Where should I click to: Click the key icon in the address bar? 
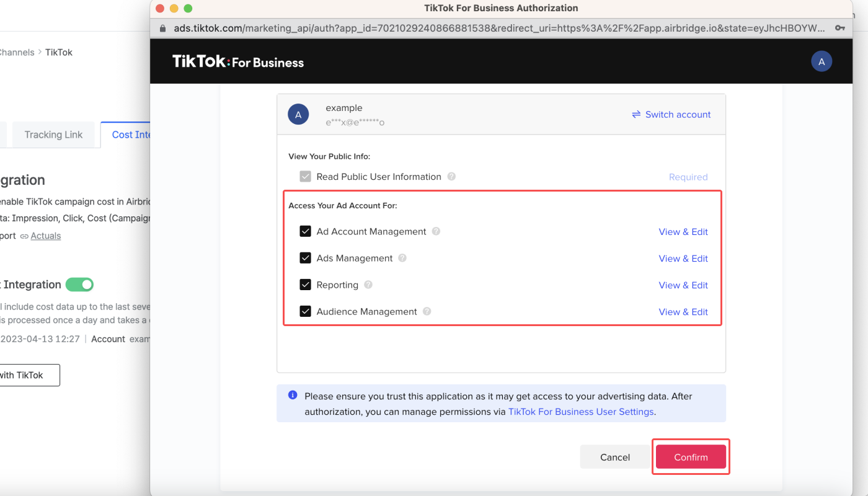[840, 28]
